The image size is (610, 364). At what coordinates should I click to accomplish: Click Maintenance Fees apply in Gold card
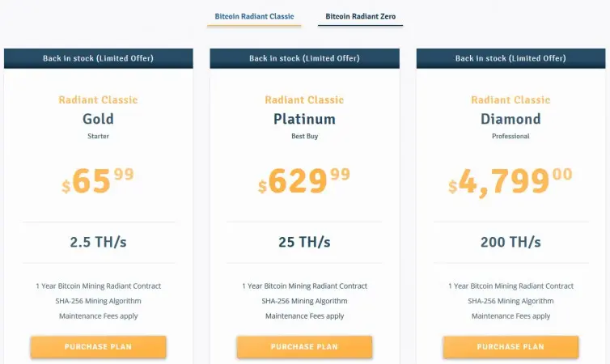pyautogui.click(x=99, y=316)
